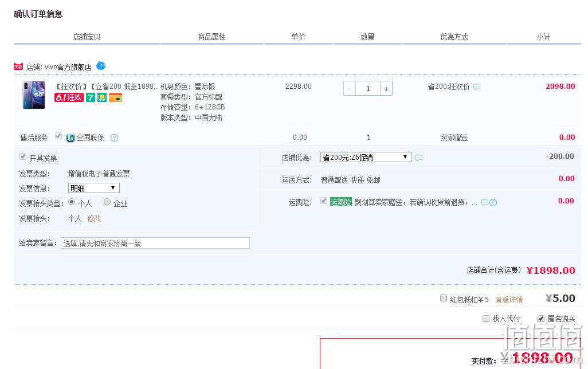Open the product title 【狂欢价】立省200 link
The width and height of the screenshot is (588, 369).
(x=106, y=87)
